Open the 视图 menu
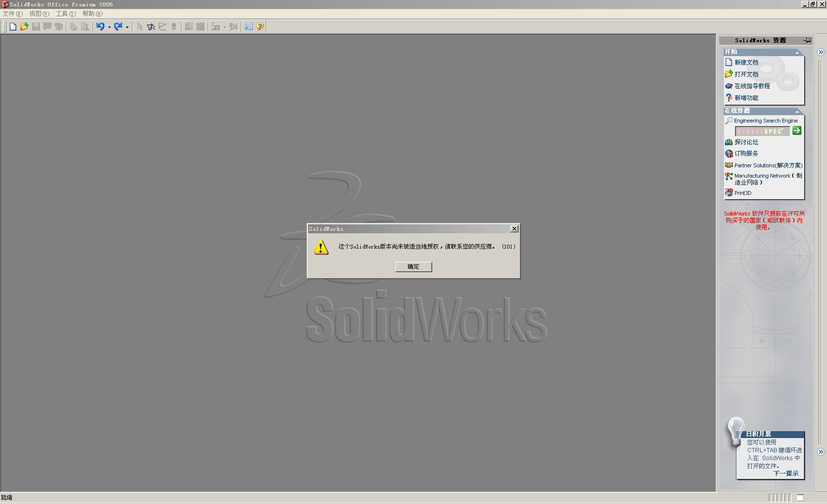Screen dimensions: 827x504 pyautogui.click(x=39, y=14)
